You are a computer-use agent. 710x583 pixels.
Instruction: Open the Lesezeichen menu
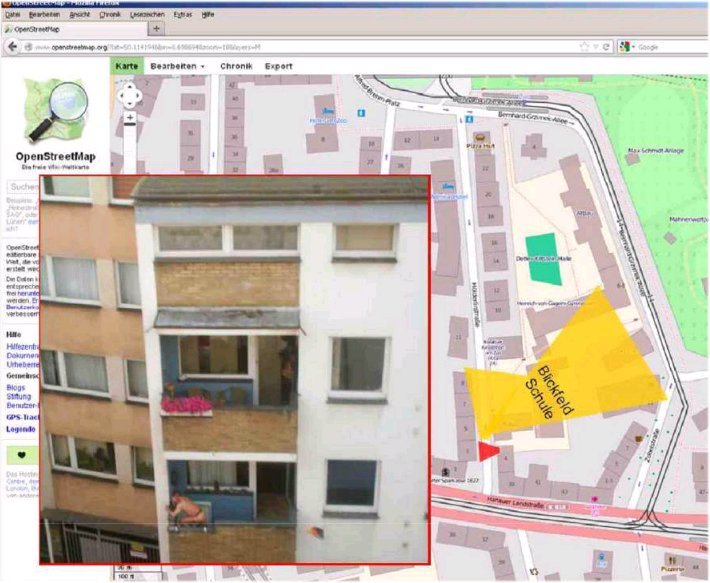(147, 14)
